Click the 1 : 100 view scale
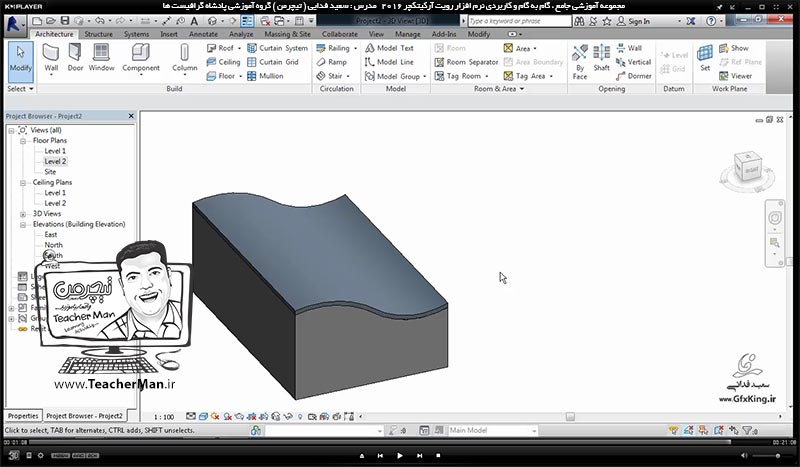 coord(164,417)
